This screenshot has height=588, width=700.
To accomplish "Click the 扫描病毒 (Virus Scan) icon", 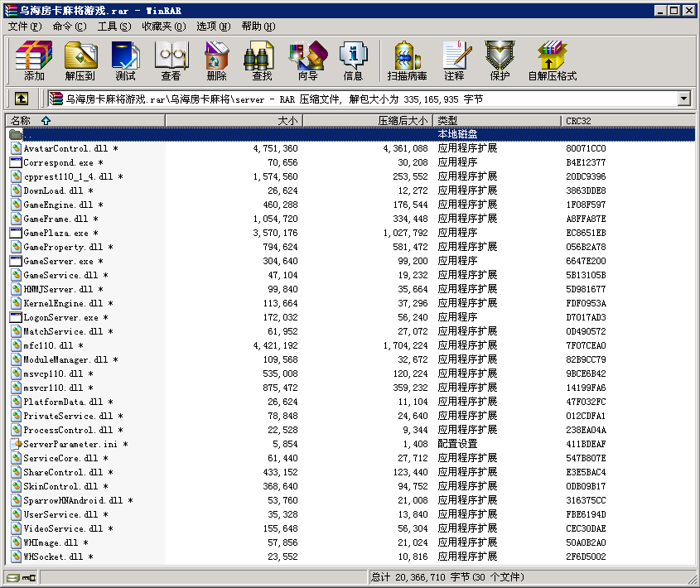I will (407, 61).
